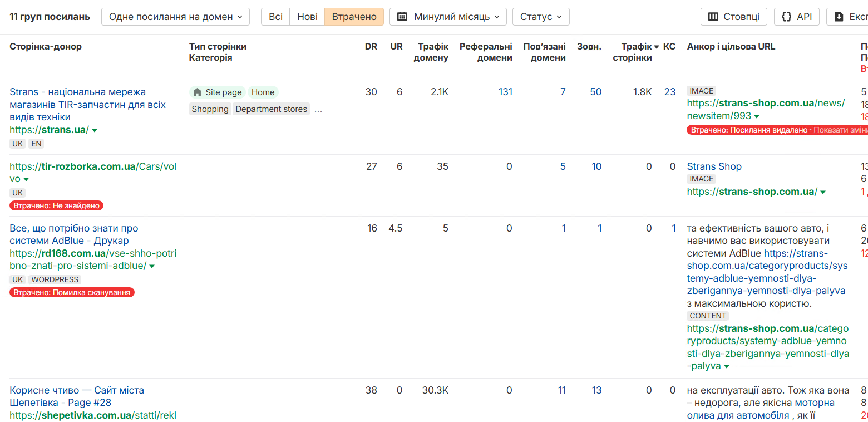The width and height of the screenshot is (868, 422).
Task: Click sort arrow on Трафік сторінки column
Action: [657, 47]
